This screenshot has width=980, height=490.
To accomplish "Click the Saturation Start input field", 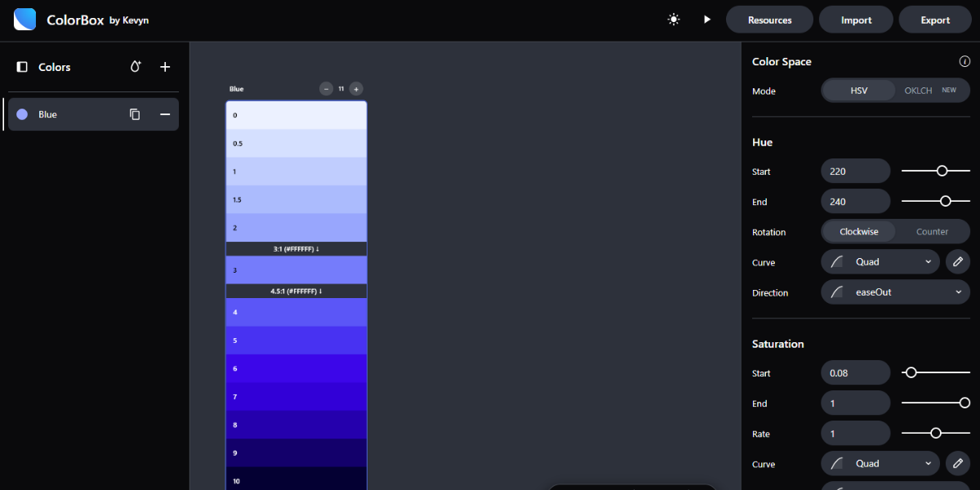I will pyautogui.click(x=855, y=373).
